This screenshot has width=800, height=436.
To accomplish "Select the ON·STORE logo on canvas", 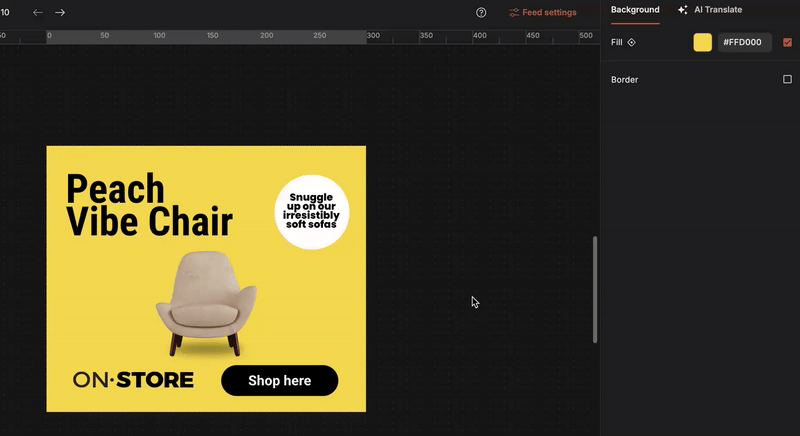I will point(133,380).
